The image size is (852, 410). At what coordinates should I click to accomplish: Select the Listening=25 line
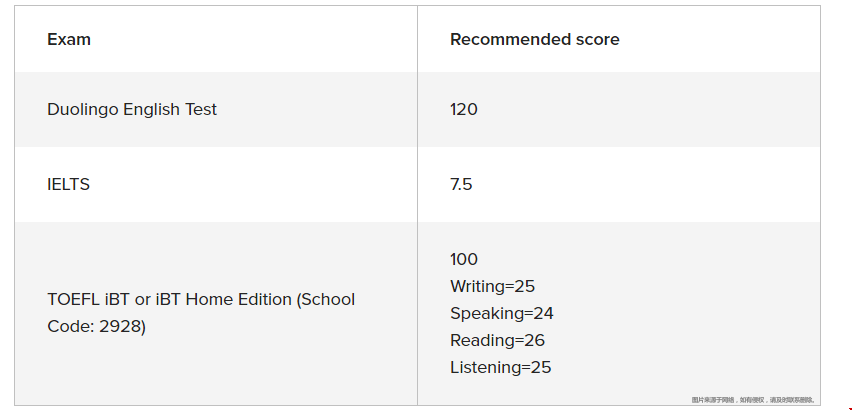[x=500, y=368]
